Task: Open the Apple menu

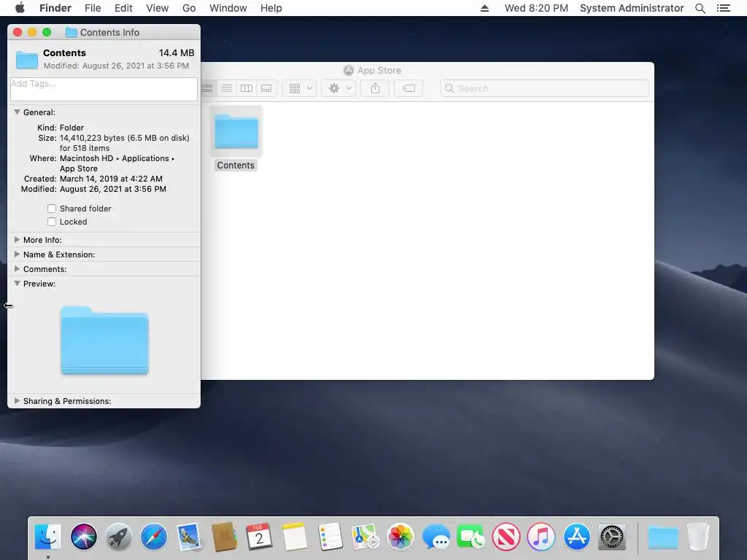Action: tap(20, 8)
